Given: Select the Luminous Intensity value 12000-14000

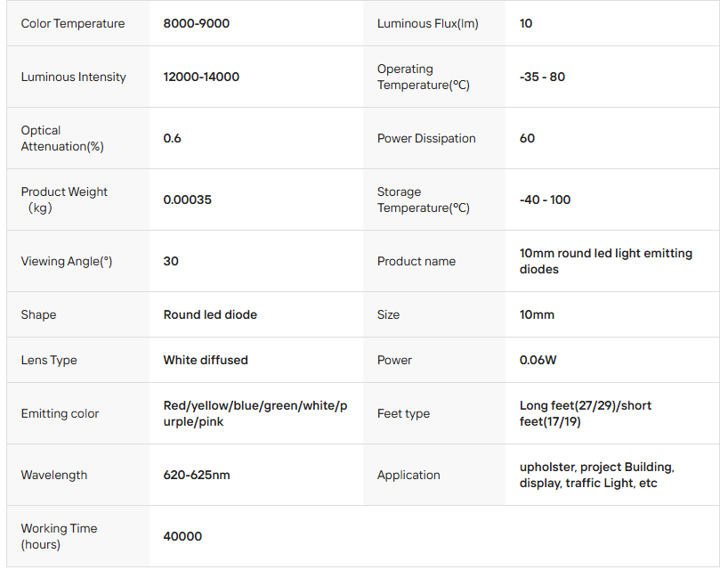Looking at the screenshot, I should point(201,77).
